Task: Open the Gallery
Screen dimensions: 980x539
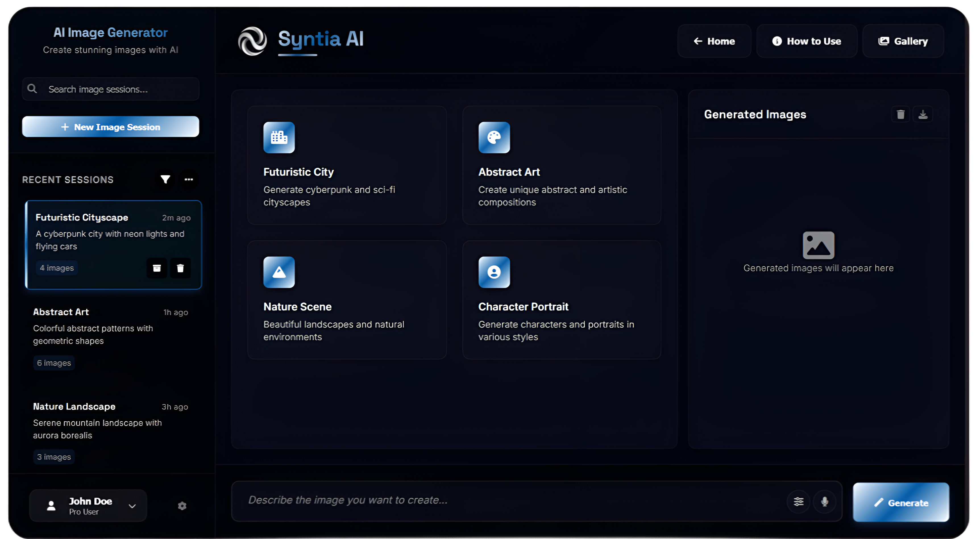Action: coord(903,41)
